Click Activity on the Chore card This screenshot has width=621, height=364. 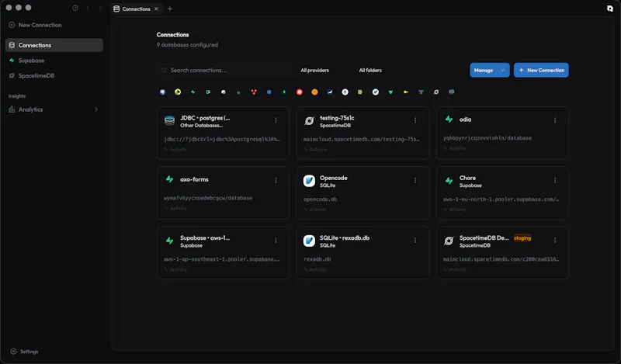point(455,210)
